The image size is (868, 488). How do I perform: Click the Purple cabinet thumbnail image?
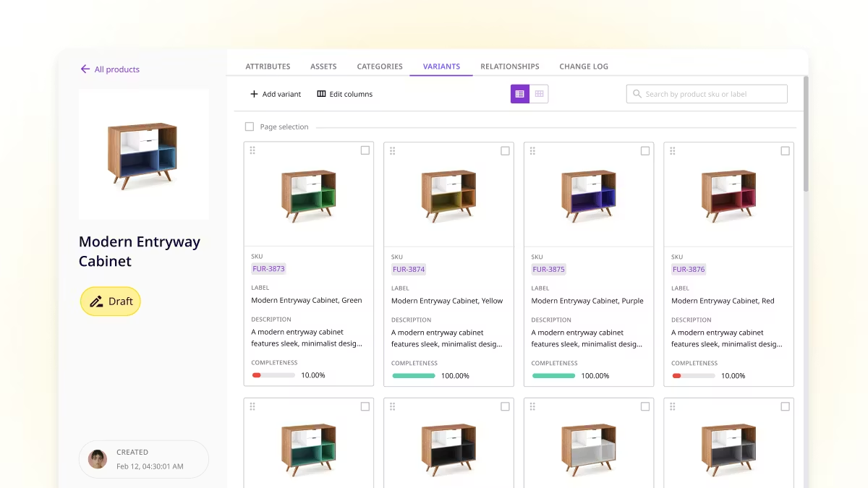589,196
